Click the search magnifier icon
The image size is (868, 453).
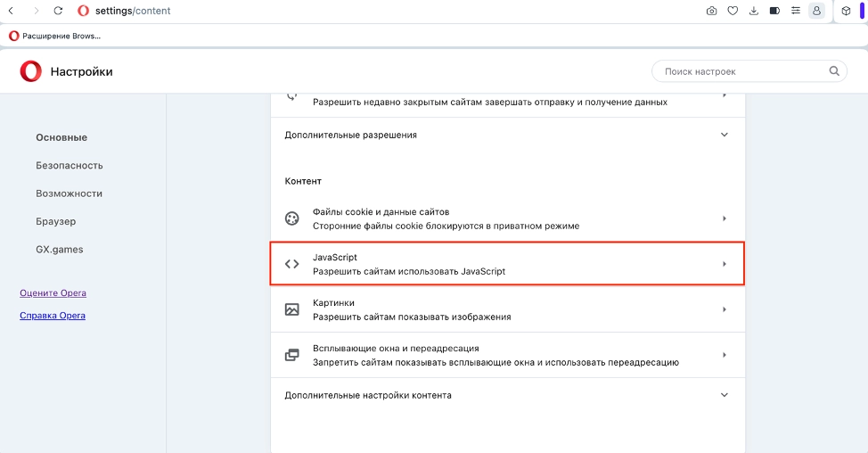tap(834, 71)
